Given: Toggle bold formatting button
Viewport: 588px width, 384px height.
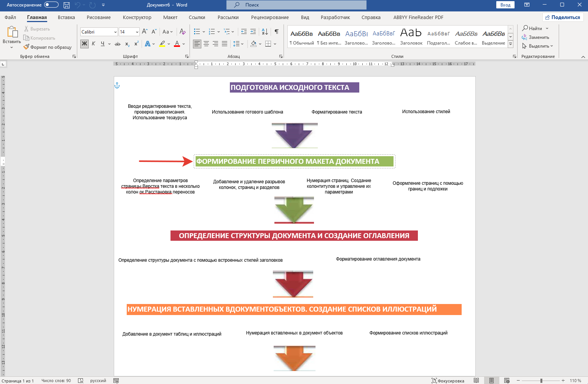Looking at the screenshot, I should pyautogui.click(x=84, y=44).
